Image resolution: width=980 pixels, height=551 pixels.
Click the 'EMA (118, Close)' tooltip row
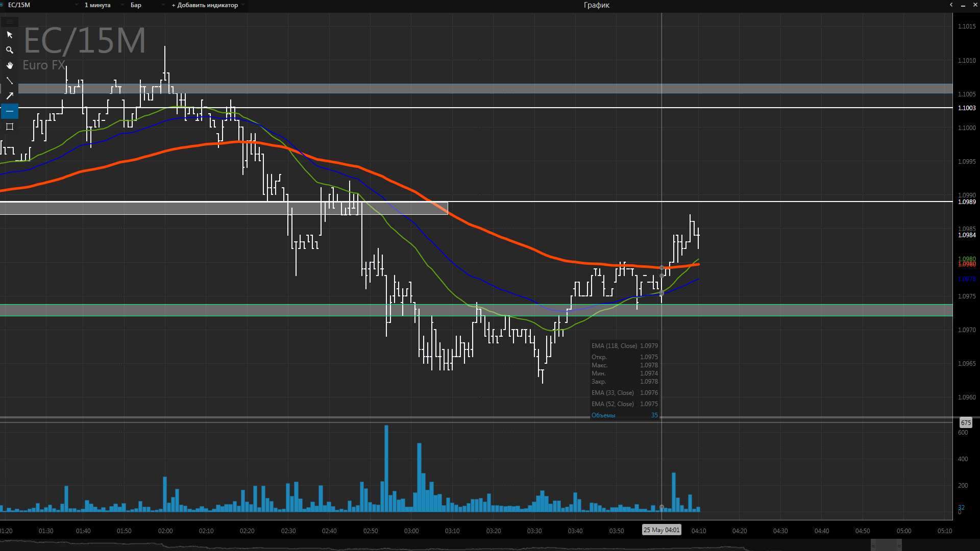pyautogui.click(x=625, y=346)
